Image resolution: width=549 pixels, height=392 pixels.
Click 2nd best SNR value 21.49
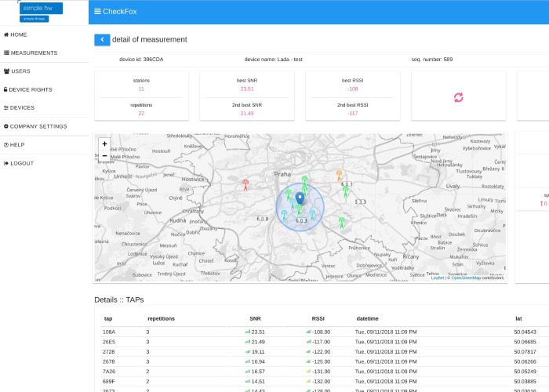[247, 114]
